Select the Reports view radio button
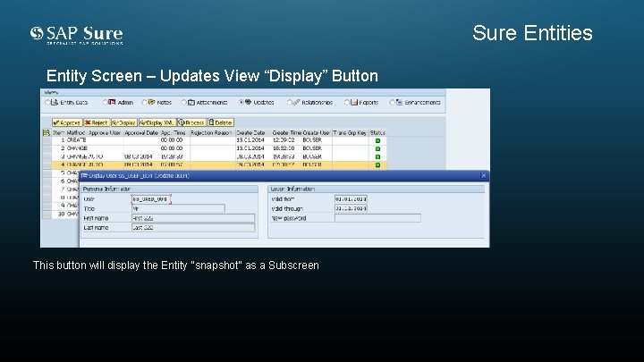This screenshot has height=362, width=644. pos(347,102)
